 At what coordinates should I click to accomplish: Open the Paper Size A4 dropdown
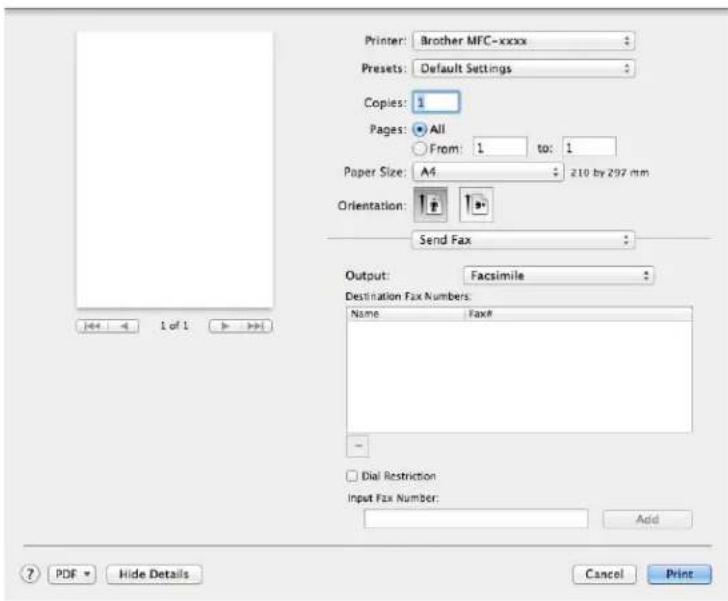(x=488, y=172)
